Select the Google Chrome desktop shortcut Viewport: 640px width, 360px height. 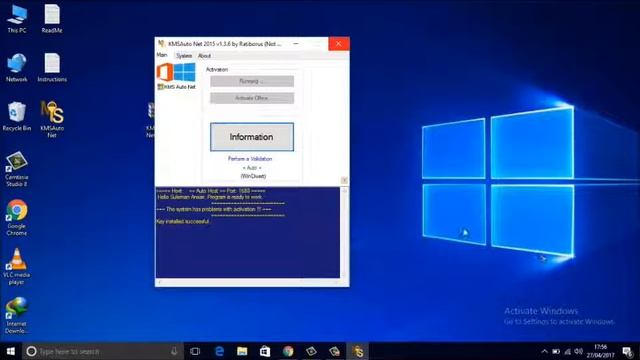point(17,218)
